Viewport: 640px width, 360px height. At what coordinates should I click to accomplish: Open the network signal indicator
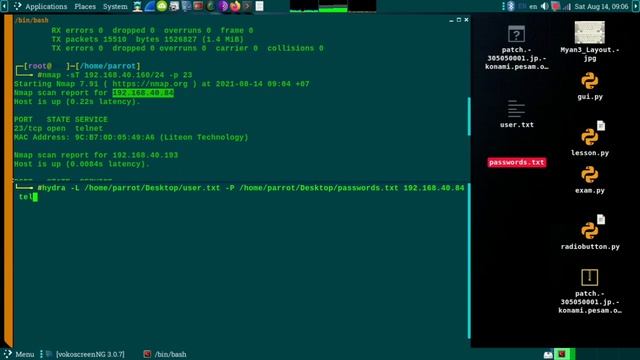pyautogui.click(x=567, y=7)
